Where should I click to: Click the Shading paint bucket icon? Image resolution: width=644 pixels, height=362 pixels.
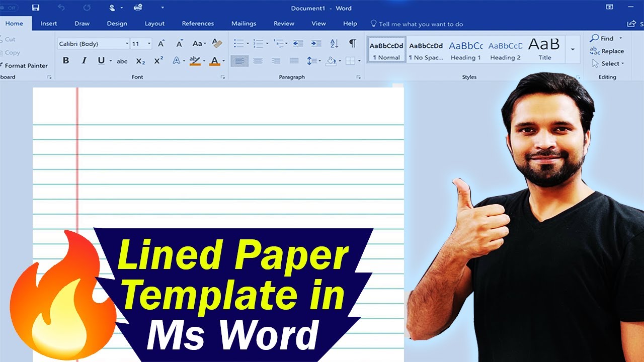pos(331,61)
